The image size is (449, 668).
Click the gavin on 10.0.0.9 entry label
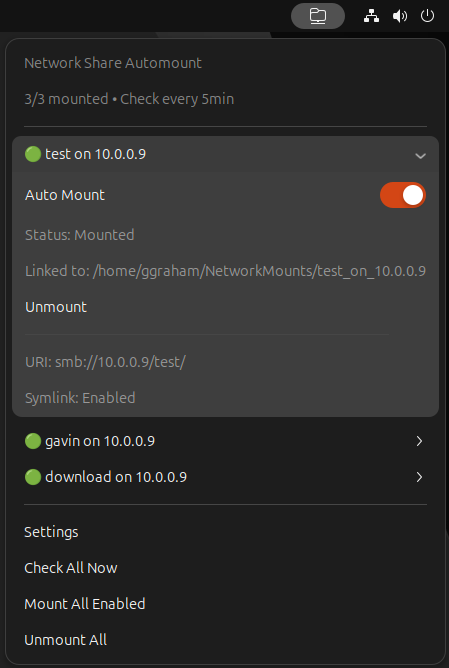(100, 441)
